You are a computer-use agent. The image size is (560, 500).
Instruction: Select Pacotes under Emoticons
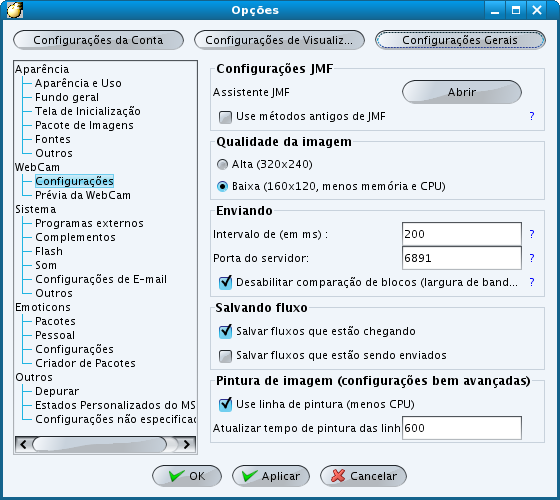55,321
